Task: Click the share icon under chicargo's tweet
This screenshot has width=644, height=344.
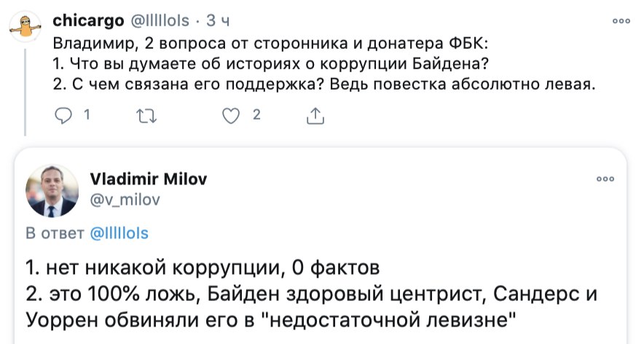Action: pyautogui.click(x=315, y=115)
